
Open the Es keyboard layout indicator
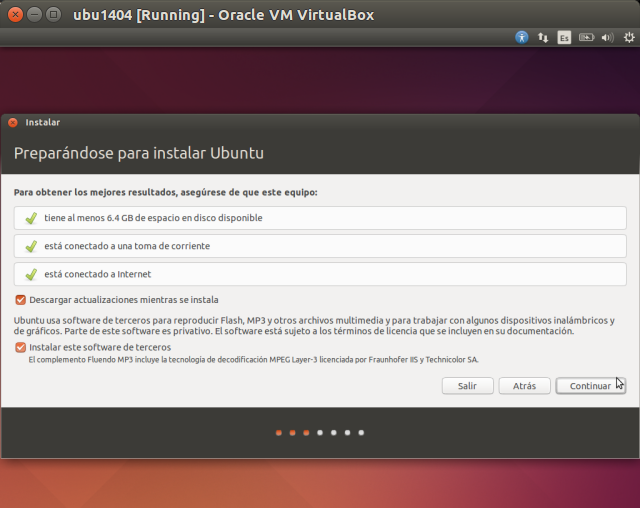pos(564,38)
